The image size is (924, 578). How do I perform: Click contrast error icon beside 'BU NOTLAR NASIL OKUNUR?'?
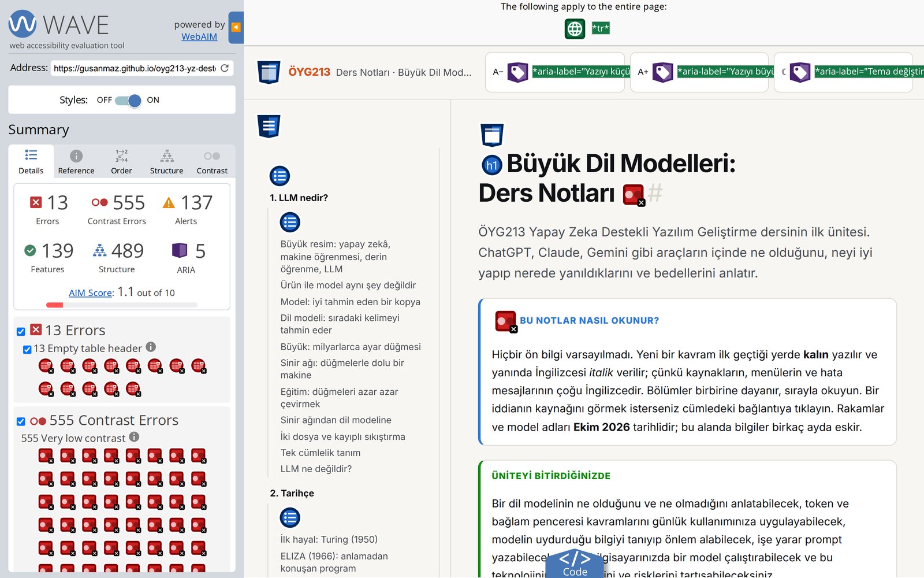[x=506, y=321]
